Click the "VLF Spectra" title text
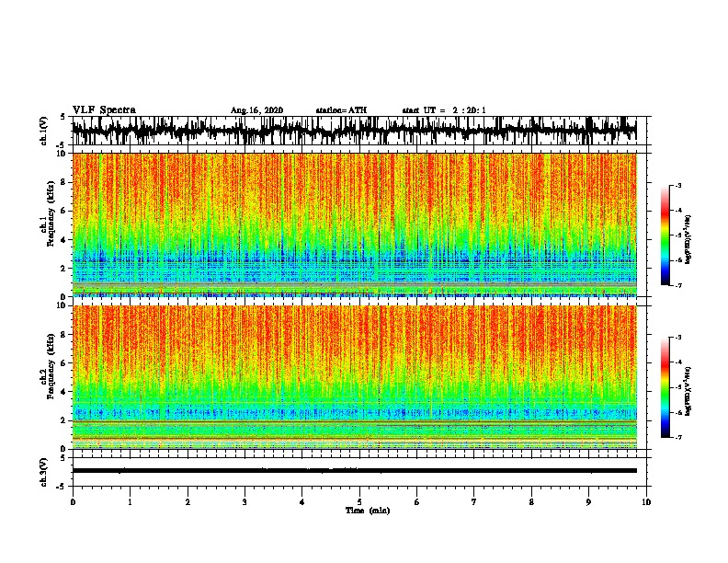 [104, 110]
